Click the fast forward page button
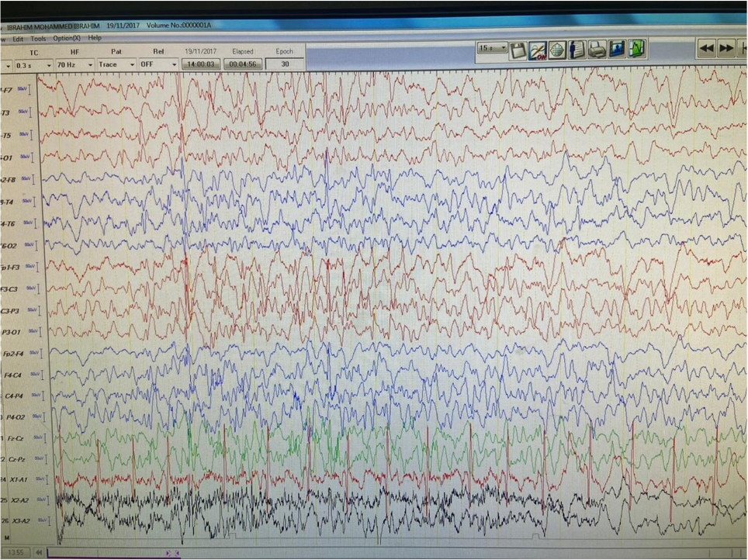 (726, 49)
